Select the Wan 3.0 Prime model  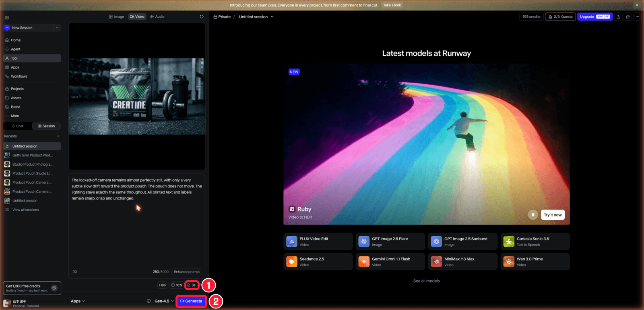(x=535, y=262)
